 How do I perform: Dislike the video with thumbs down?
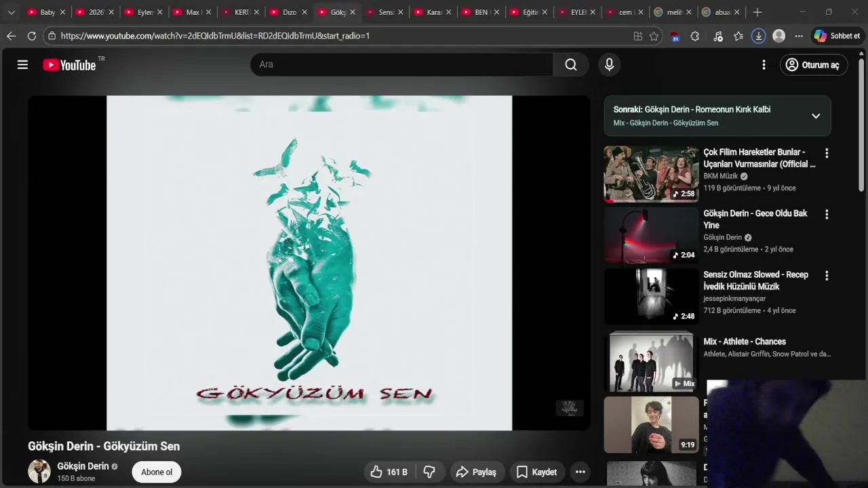(429, 472)
